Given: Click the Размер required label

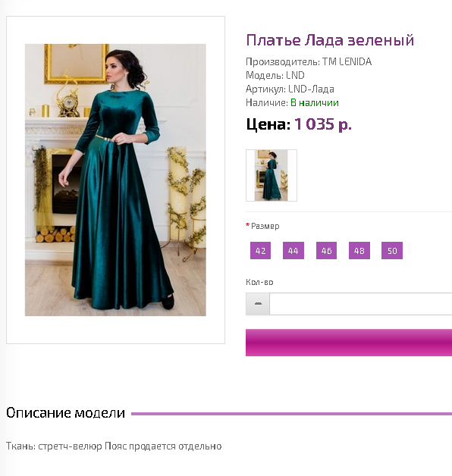Looking at the screenshot, I should [x=262, y=226].
